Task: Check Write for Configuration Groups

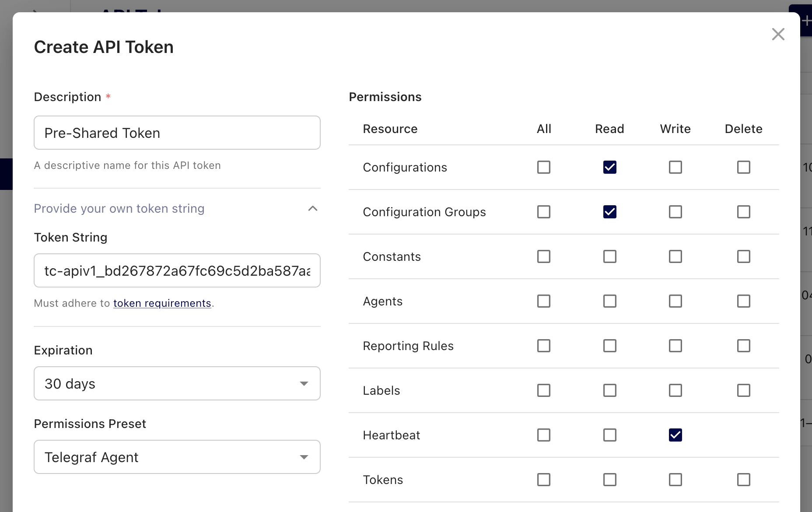Action: click(675, 212)
